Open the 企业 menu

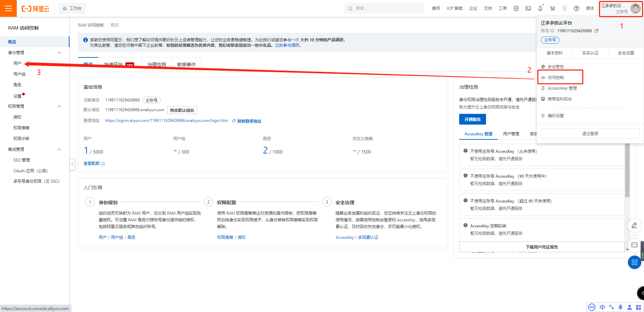point(473,8)
